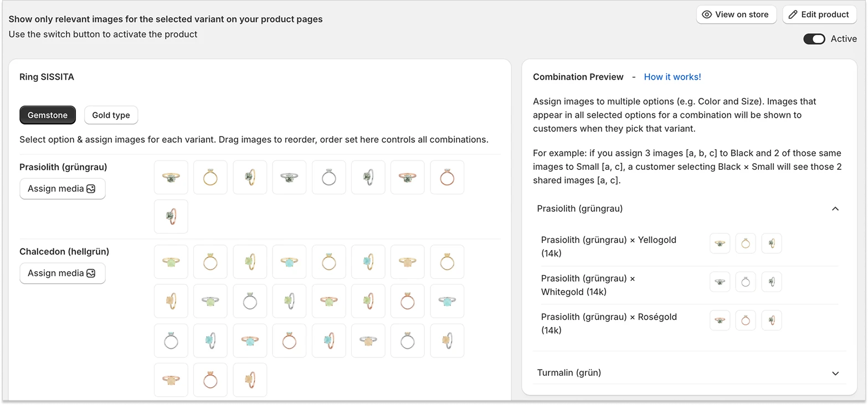Switch to the Gold type option tab
This screenshot has height=405, width=868.
coord(111,115)
